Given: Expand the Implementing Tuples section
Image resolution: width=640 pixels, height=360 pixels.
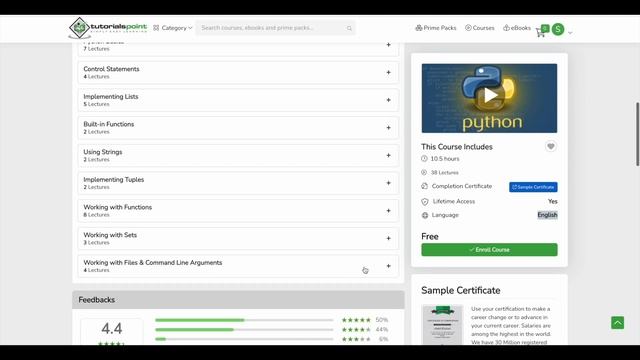Looking at the screenshot, I should (238, 183).
